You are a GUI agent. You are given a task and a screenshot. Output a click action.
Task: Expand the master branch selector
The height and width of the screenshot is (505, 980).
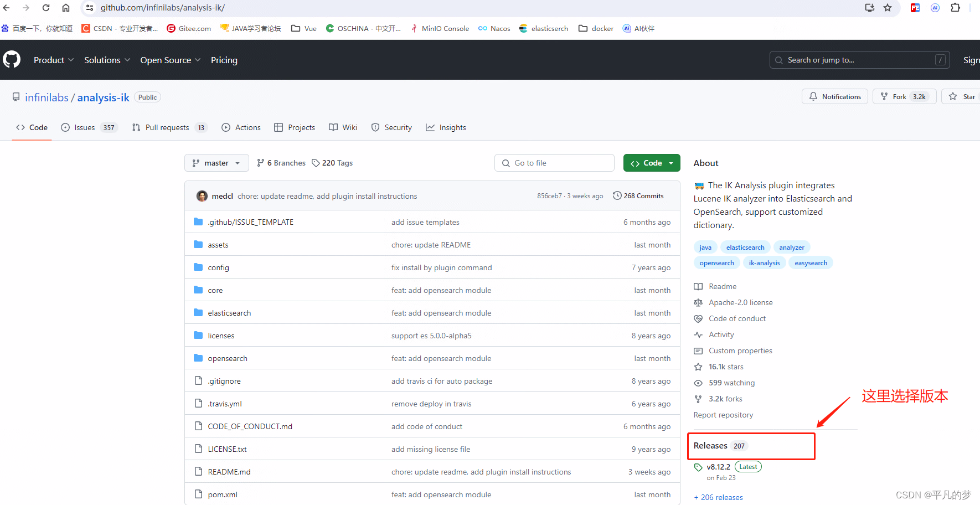click(216, 163)
